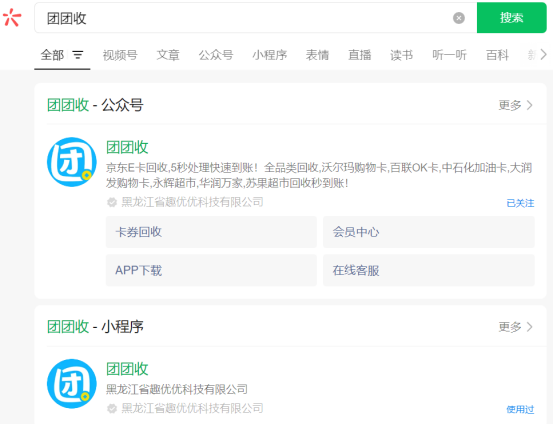Click the 使用过 link
Screen dimensions: 554x425
(520, 409)
